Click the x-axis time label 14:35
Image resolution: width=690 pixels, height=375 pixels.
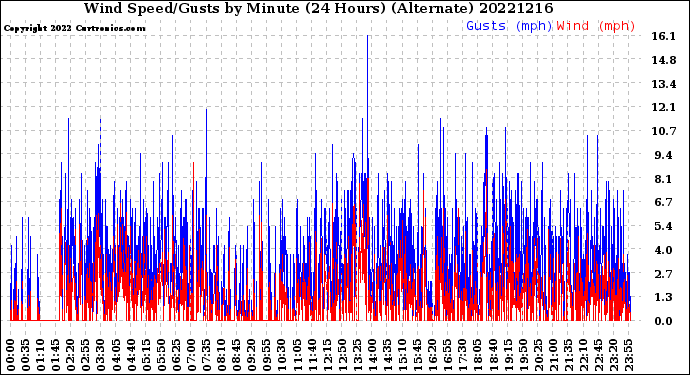pos(387,355)
